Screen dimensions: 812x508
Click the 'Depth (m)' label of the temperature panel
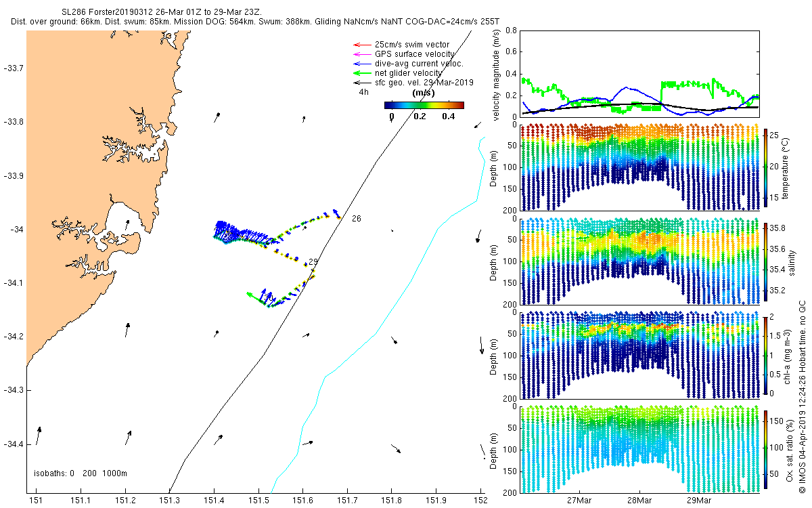tap(493, 169)
